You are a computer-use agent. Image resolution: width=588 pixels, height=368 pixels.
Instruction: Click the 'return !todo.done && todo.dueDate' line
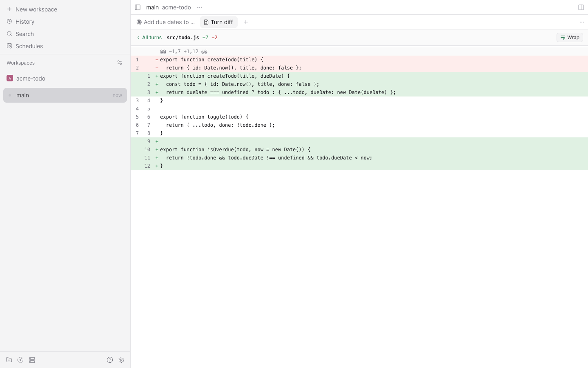pos(359,158)
